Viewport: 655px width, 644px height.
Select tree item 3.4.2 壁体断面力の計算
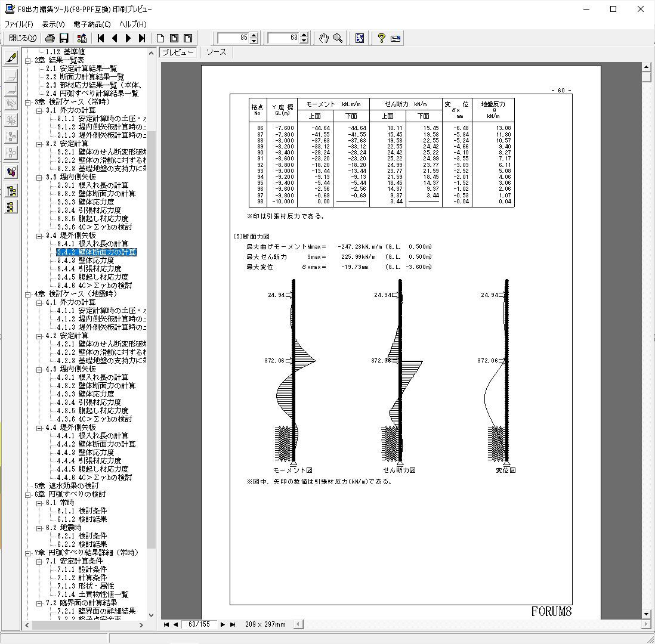(x=97, y=252)
